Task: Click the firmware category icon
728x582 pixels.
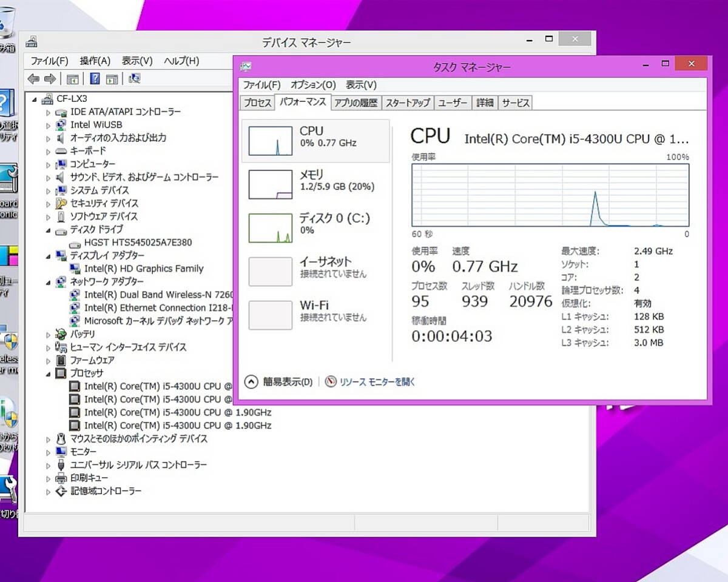Action: click(61, 360)
